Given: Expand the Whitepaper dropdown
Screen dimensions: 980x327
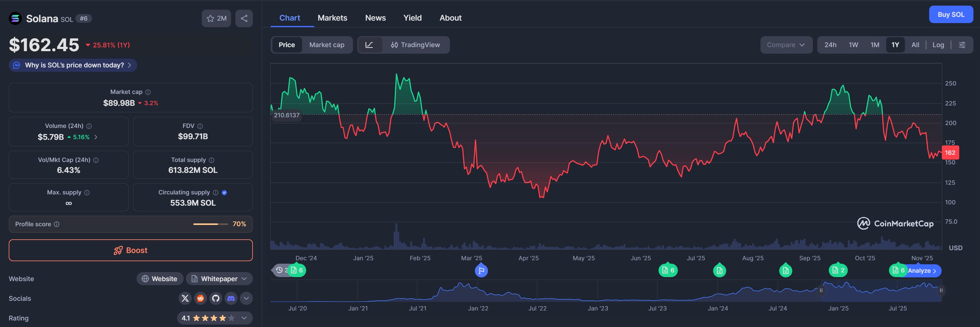Looking at the screenshot, I should 219,279.
